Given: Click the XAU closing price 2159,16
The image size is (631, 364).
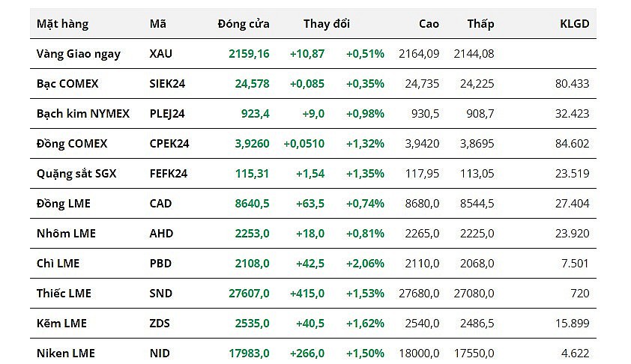Looking at the screenshot, I should [x=249, y=54].
